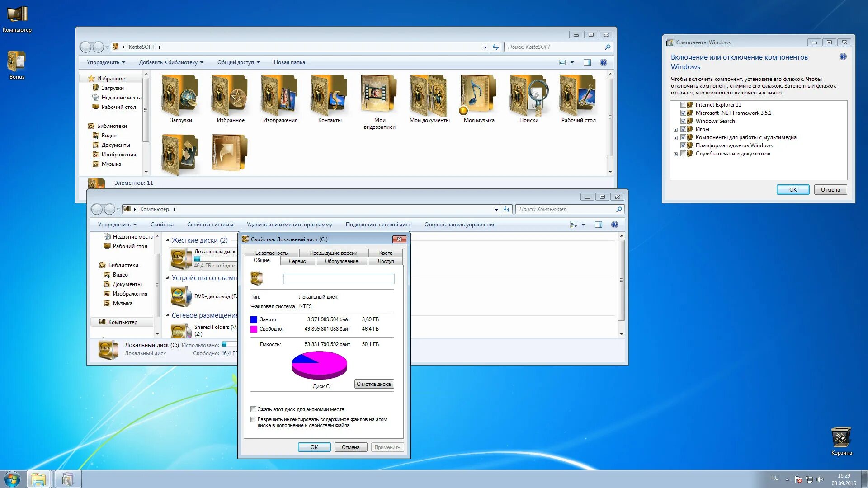Open the Мои документы folder icon
The width and height of the screenshot is (868, 488).
point(429,96)
